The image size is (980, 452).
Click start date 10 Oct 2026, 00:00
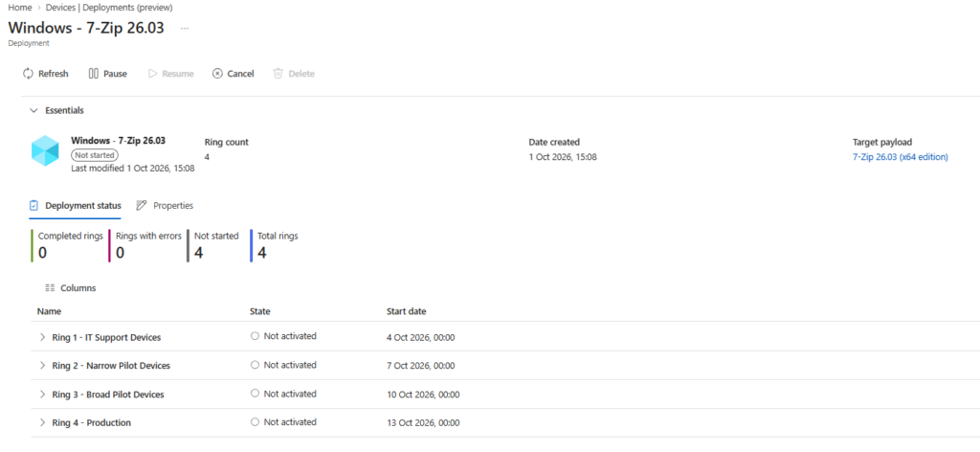(x=423, y=395)
